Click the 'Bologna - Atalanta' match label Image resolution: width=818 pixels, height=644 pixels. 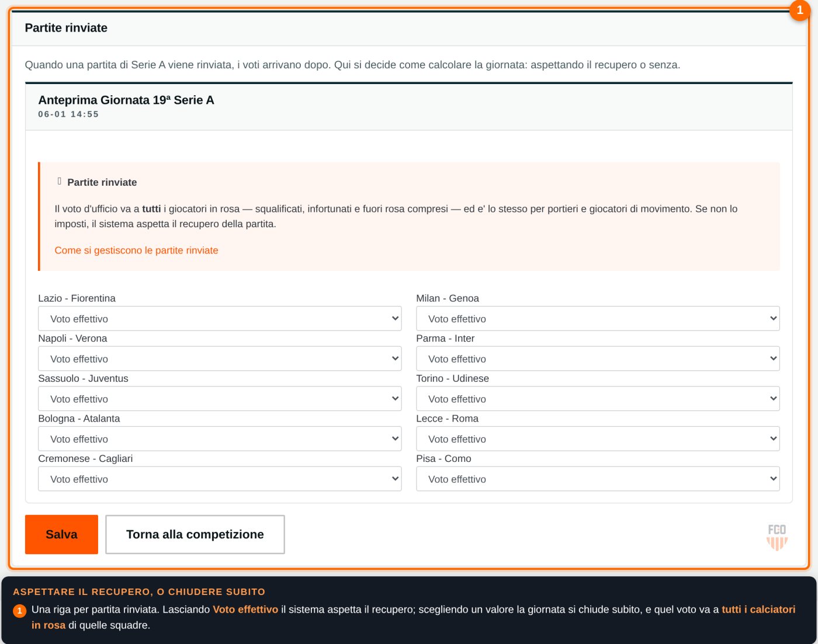[79, 419]
